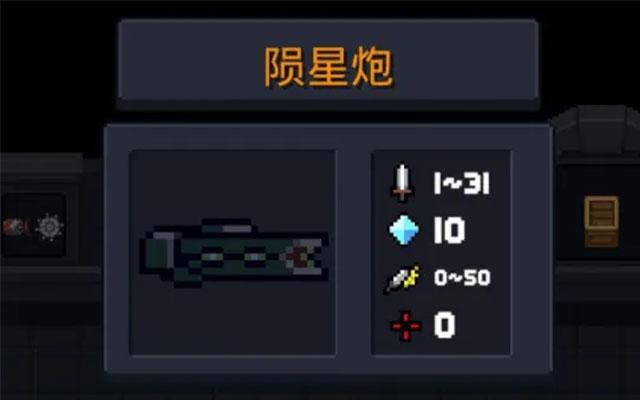Click the 0~50 spread value
This screenshot has height=400, width=640.
coord(462,278)
